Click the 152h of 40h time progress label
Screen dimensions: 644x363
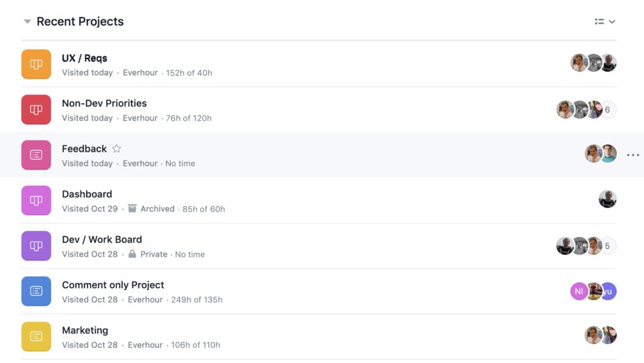tap(189, 72)
